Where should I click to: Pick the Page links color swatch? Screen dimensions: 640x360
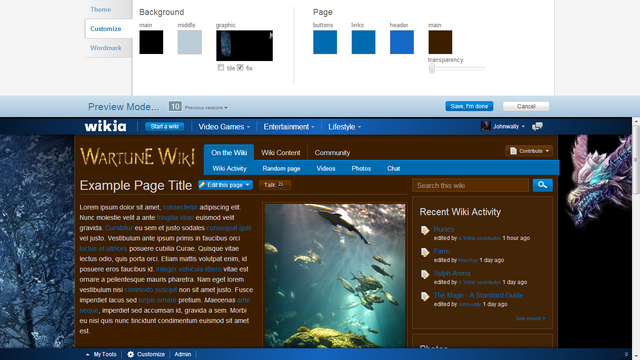pos(363,42)
